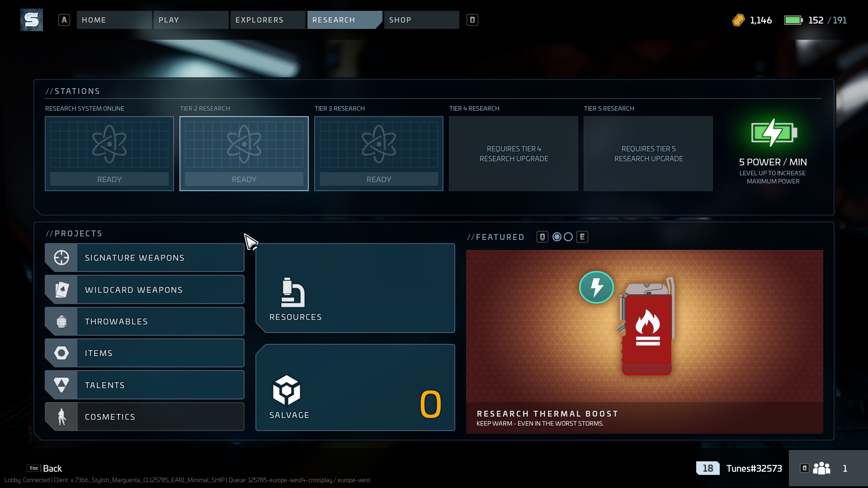This screenshot has height=488, width=868.
Task: Select second featured page indicator
Action: (568, 237)
